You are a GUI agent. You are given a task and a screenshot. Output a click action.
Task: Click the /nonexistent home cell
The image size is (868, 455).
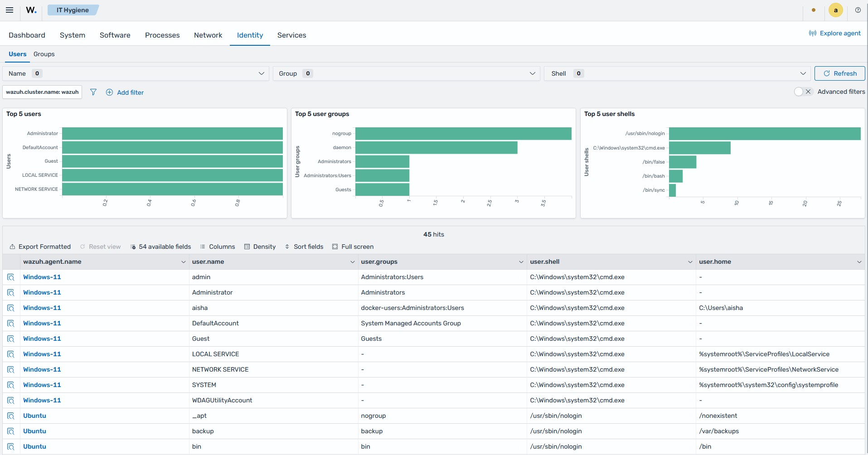718,416
